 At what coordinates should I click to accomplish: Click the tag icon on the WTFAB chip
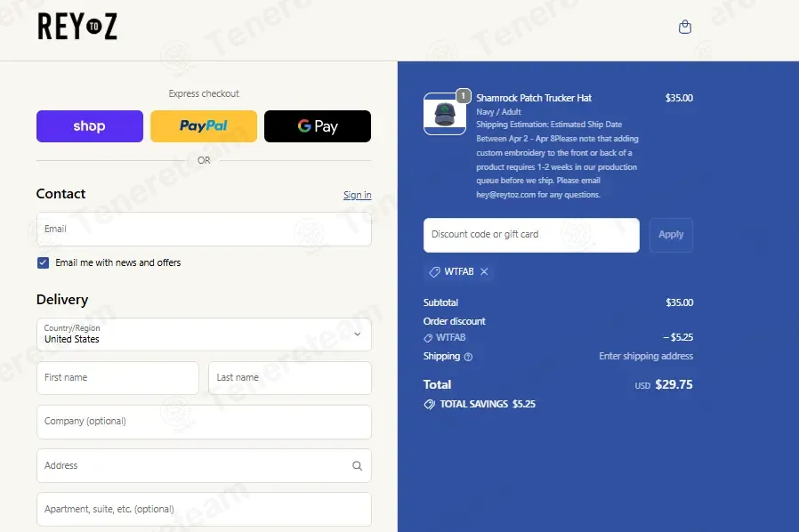pyautogui.click(x=435, y=271)
